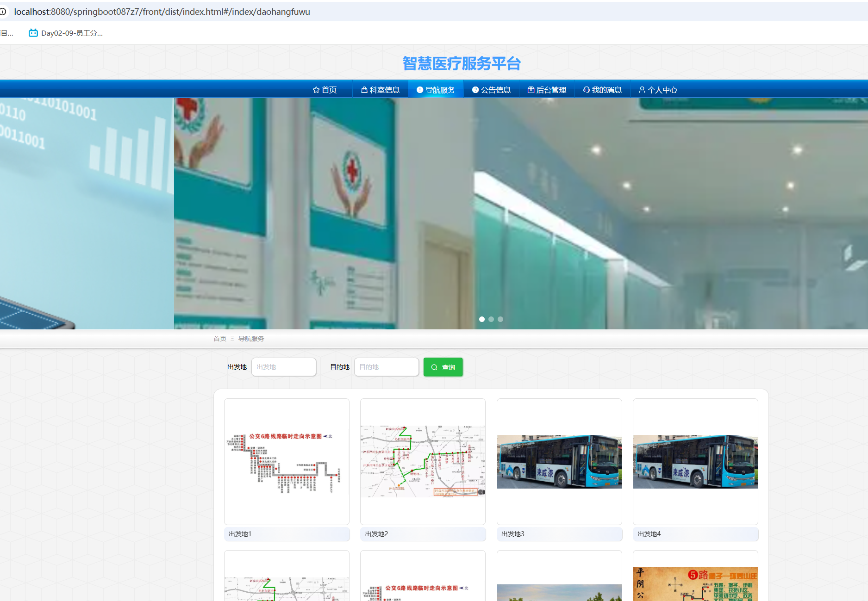Open the second-row 公交6路 route diagram thumbnail
Viewport: 868px width, 601px height.
(x=423, y=576)
